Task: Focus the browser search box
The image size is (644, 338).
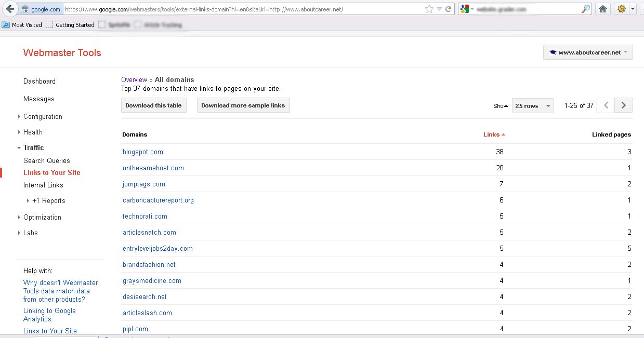Action: 525,9
